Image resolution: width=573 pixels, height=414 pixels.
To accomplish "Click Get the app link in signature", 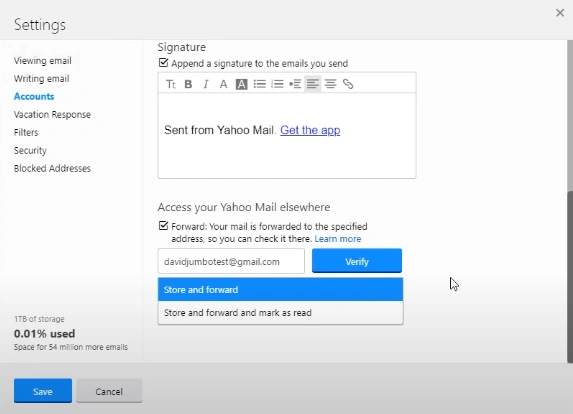I will (310, 130).
